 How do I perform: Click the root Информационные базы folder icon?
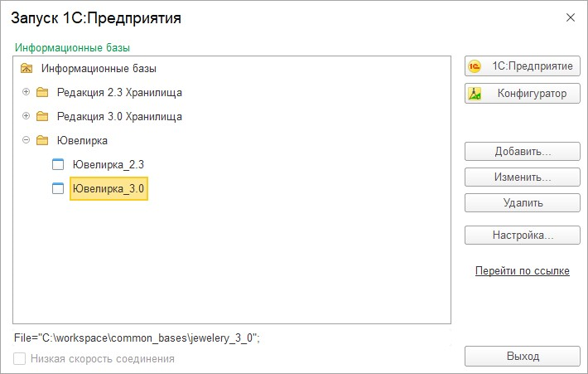pos(27,68)
